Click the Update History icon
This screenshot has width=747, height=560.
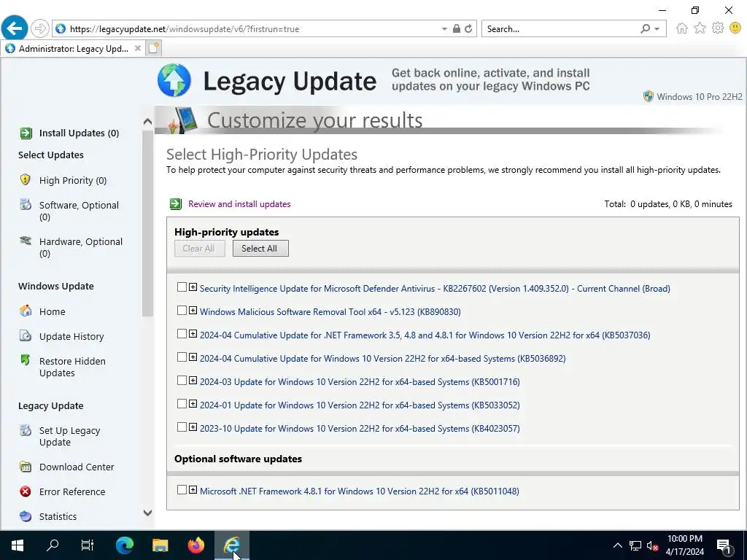coord(26,335)
